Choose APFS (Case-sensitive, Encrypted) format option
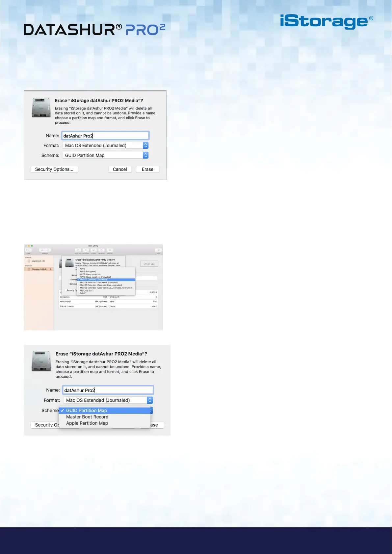Image resolution: width=392 pixels, height=554 pixels. pyautogui.click(x=106, y=277)
